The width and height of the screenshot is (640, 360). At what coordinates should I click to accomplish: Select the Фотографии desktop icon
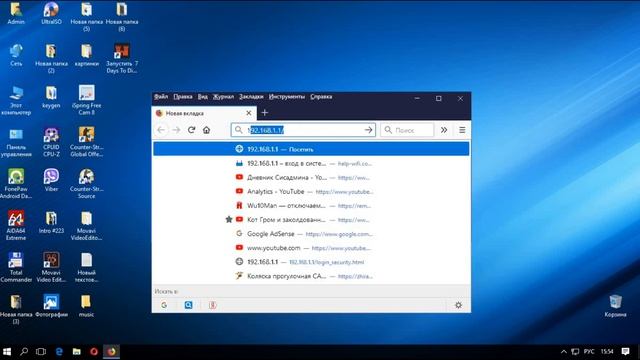click(51, 306)
